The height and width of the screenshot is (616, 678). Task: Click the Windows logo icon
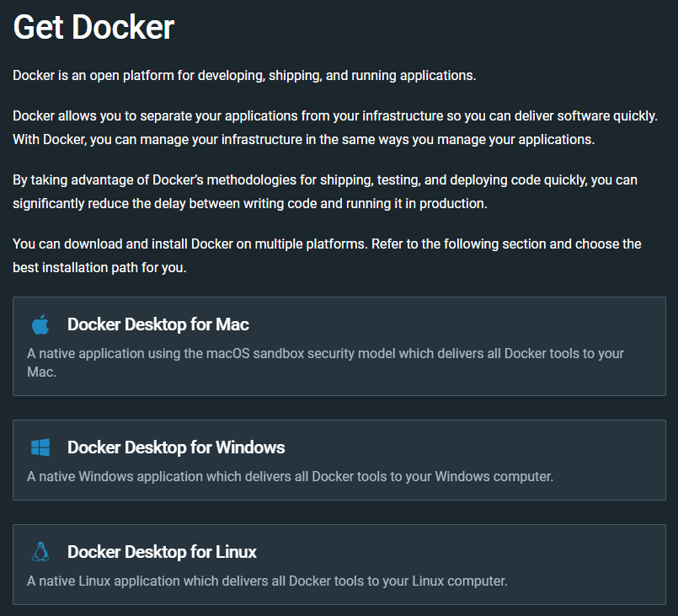tap(40, 447)
